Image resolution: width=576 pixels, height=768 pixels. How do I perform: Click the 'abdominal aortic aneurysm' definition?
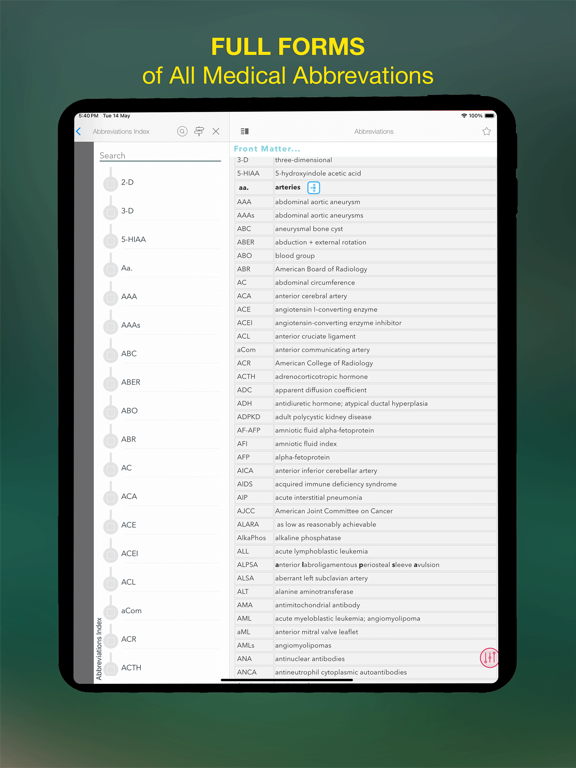pos(317,202)
